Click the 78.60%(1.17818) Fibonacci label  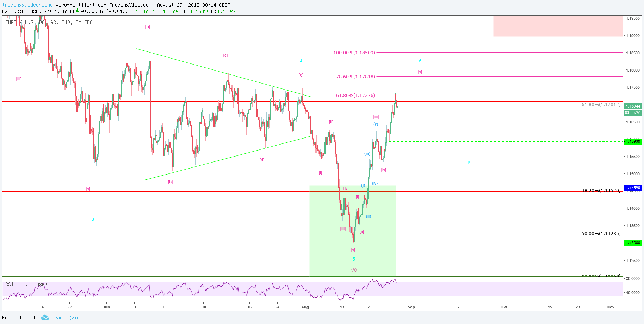pos(355,77)
